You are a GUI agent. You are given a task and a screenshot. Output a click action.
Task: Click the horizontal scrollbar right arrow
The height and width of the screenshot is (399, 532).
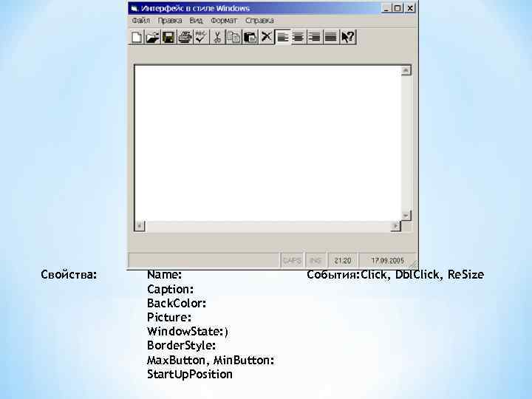[395, 226]
